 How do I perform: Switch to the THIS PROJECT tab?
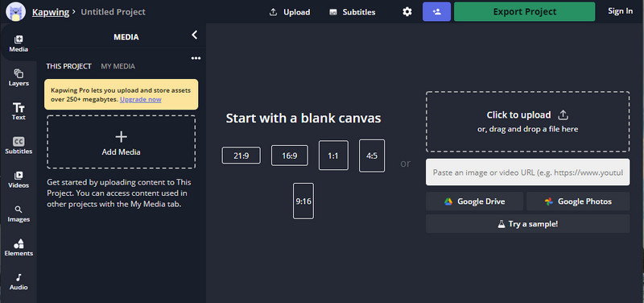pos(68,66)
